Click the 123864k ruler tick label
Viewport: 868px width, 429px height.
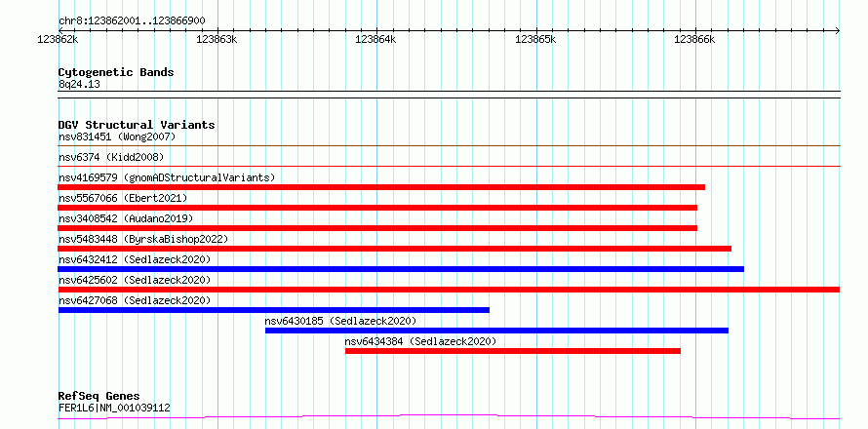pyautogui.click(x=375, y=39)
